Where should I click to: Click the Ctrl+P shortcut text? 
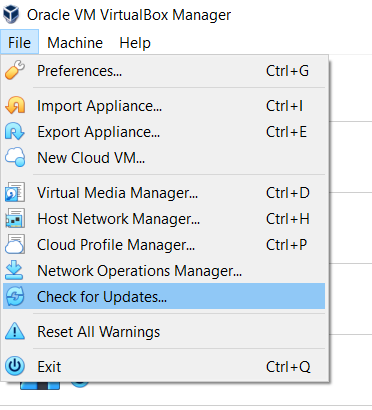286,245
